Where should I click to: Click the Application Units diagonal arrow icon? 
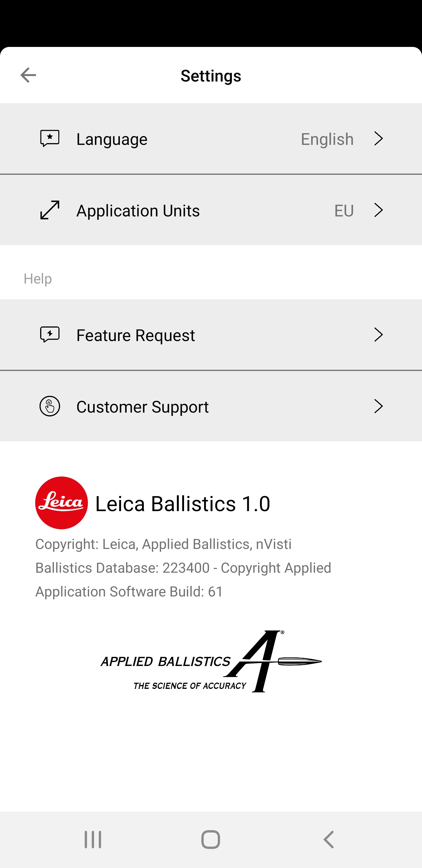[50, 210]
